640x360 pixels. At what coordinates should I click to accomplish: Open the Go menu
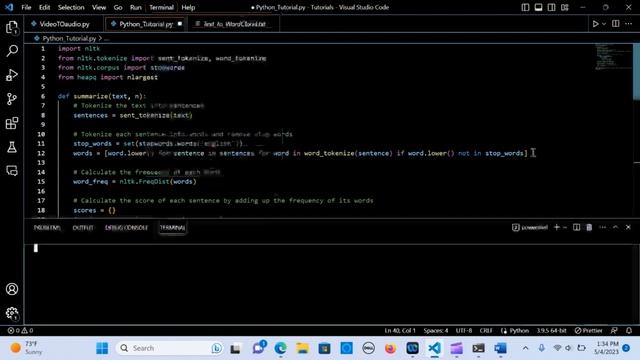click(118, 7)
